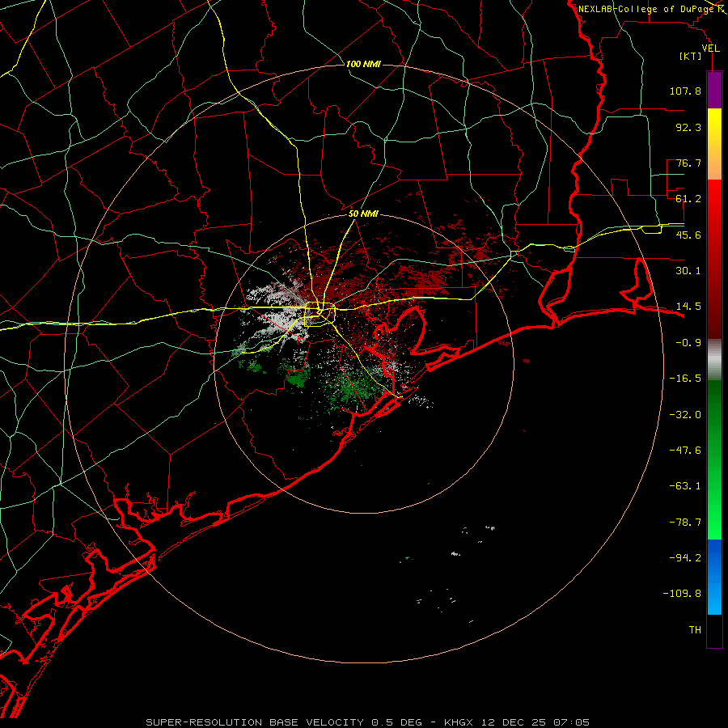Click the purple segment of the color bar
This screenshot has width=728, height=728.
click(x=714, y=90)
